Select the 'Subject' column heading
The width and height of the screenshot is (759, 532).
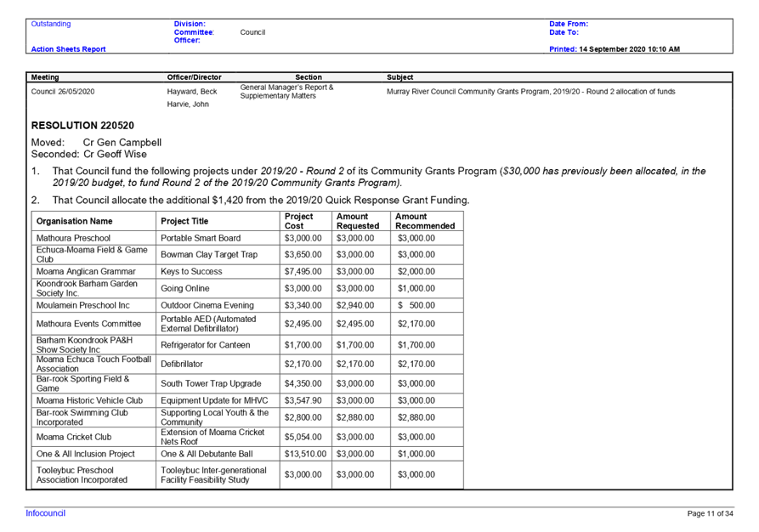[399, 77]
